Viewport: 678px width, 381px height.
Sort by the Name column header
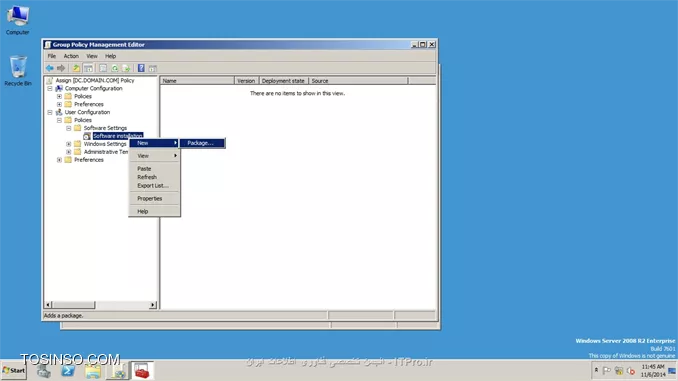(x=198, y=80)
